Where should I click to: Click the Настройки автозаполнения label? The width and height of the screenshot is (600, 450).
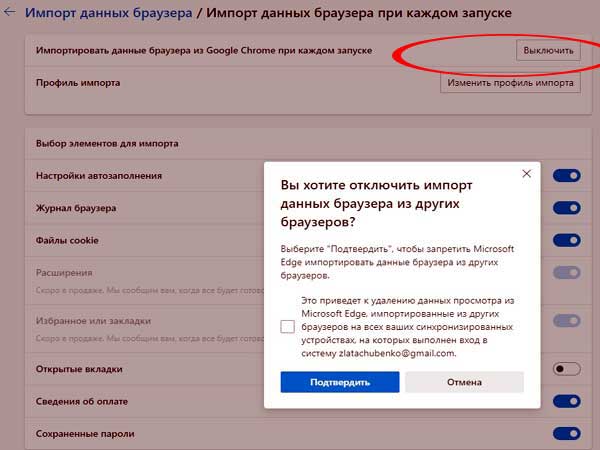pyautogui.click(x=99, y=176)
